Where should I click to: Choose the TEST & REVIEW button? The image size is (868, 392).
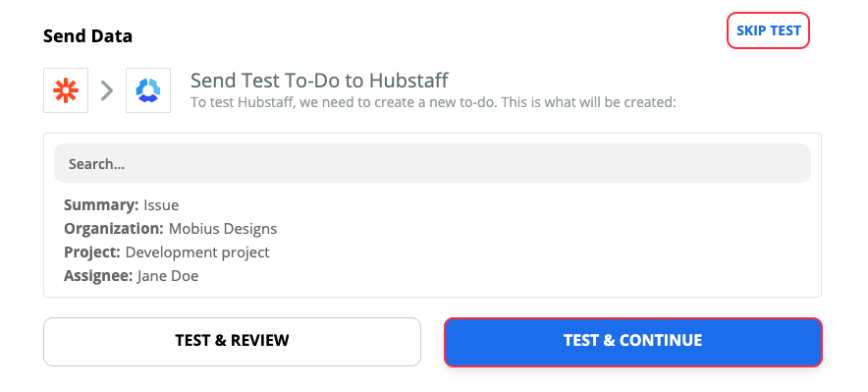[x=232, y=342]
